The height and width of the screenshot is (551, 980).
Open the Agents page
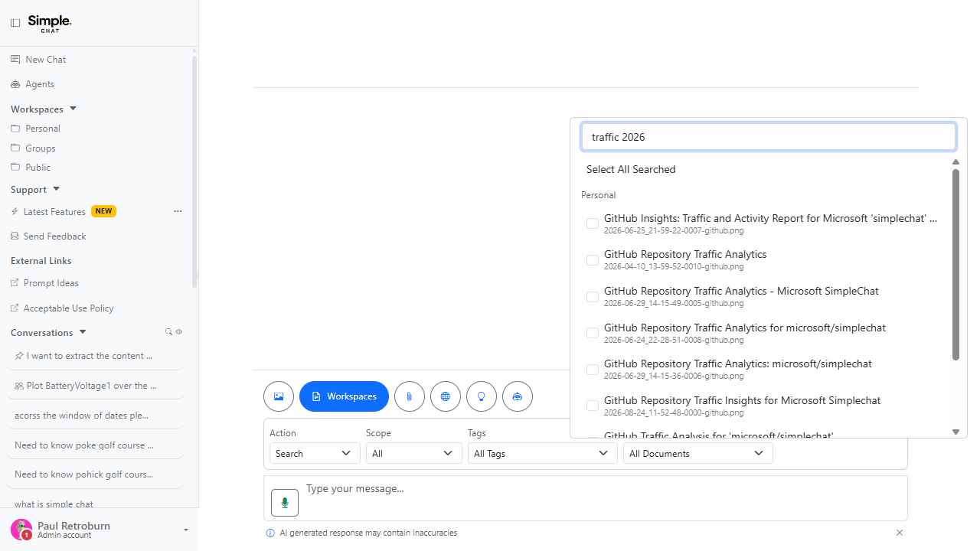tap(40, 84)
